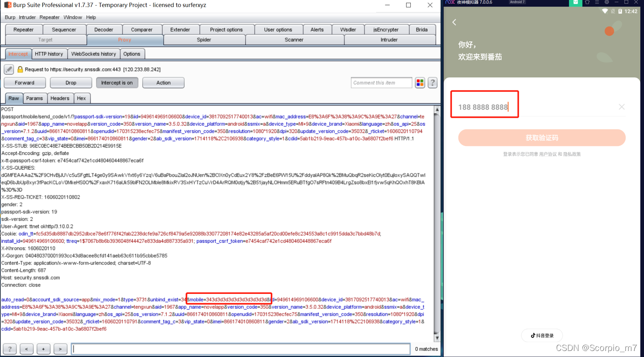Click the Nox logo in emulator title bar

tap(450, 2)
